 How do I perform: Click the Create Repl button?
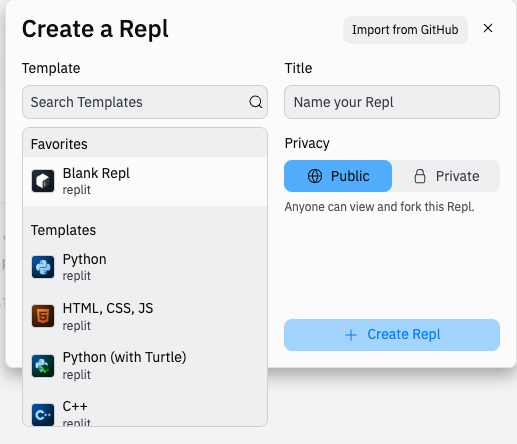point(392,335)
